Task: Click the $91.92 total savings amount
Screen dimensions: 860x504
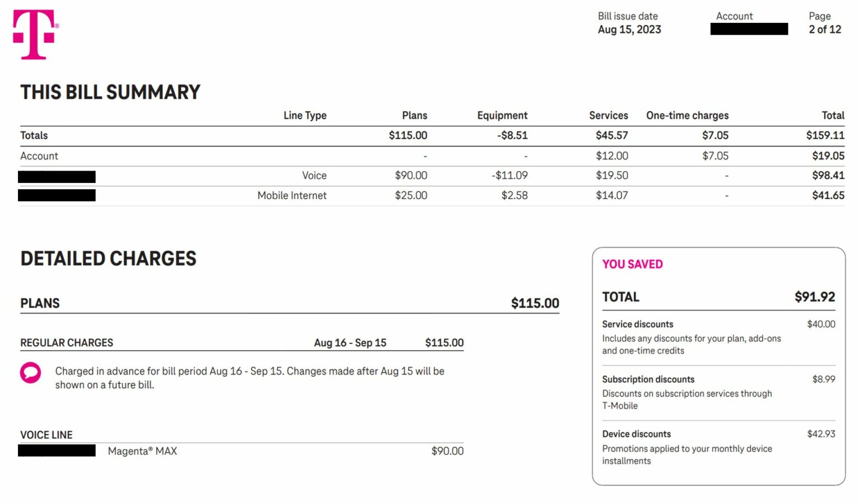Action: point(815,297)
